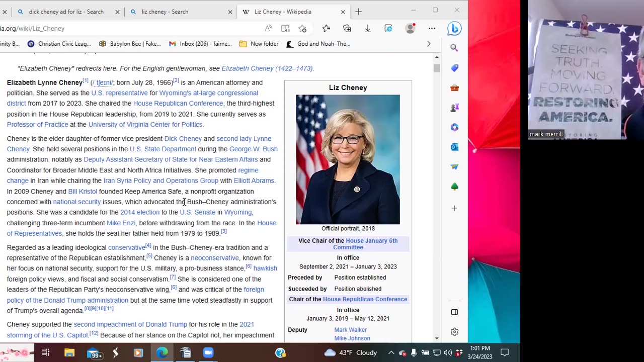Open the Mail app with 99+ badge
This screenshot has height=362, width=644.
(94, 353)
